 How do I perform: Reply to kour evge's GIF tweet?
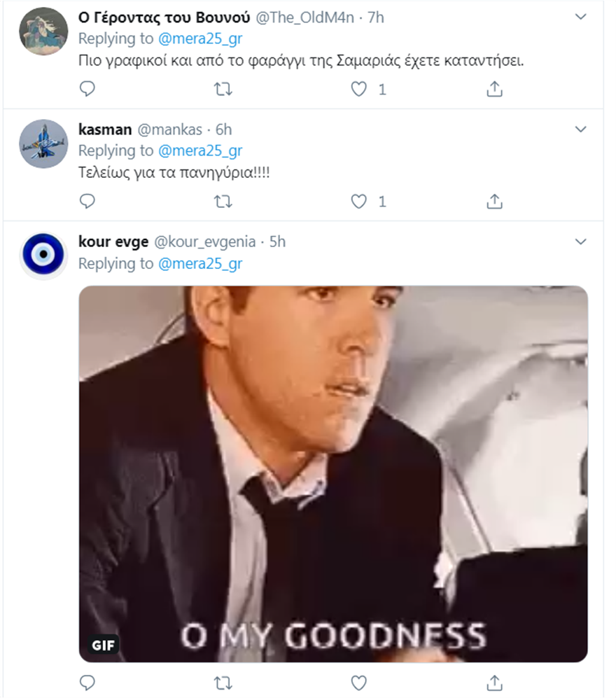point(87,681)
